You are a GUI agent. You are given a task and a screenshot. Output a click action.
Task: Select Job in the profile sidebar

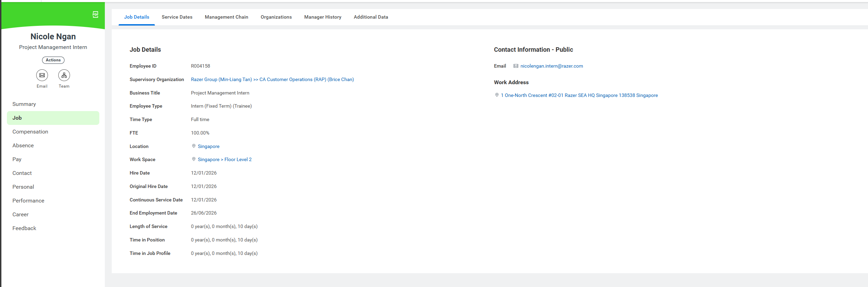(x=53, y=118)
